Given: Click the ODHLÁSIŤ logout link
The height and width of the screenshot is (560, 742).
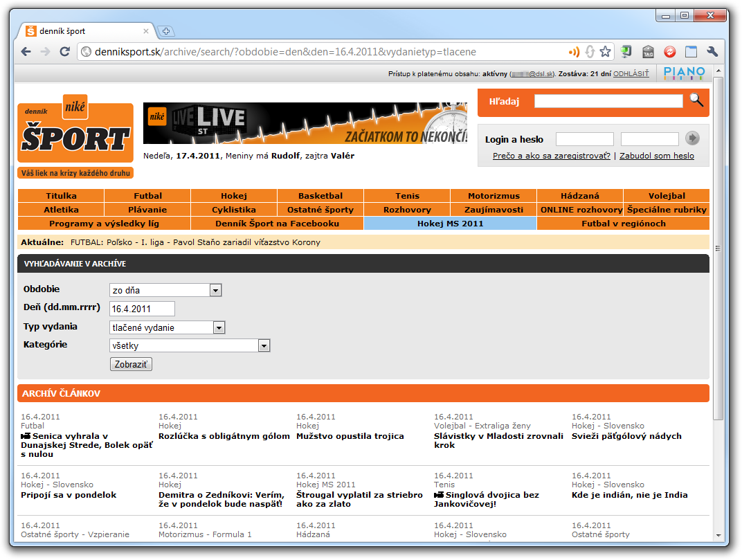Looking at the screenshot, I should point(631,73).
